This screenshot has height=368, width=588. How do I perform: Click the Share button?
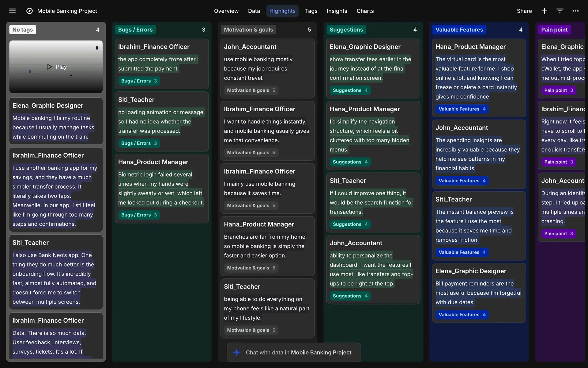click(524, 11)
